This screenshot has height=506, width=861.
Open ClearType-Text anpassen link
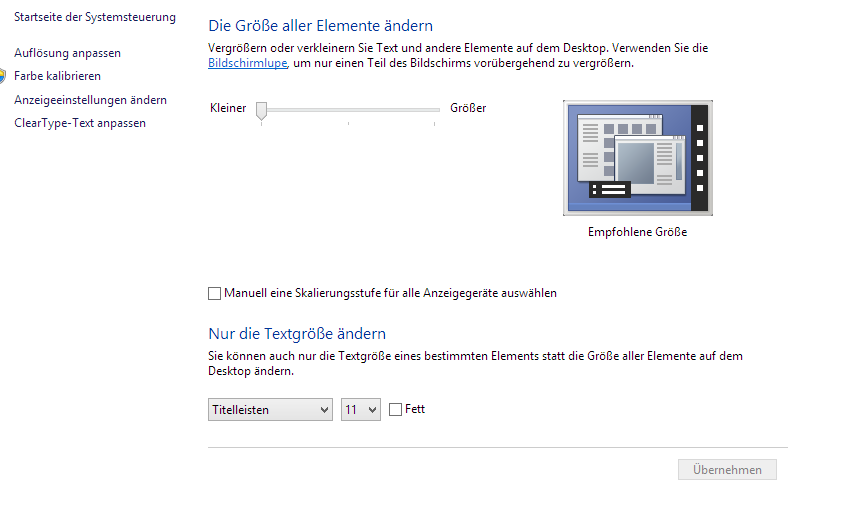[80, 123]
